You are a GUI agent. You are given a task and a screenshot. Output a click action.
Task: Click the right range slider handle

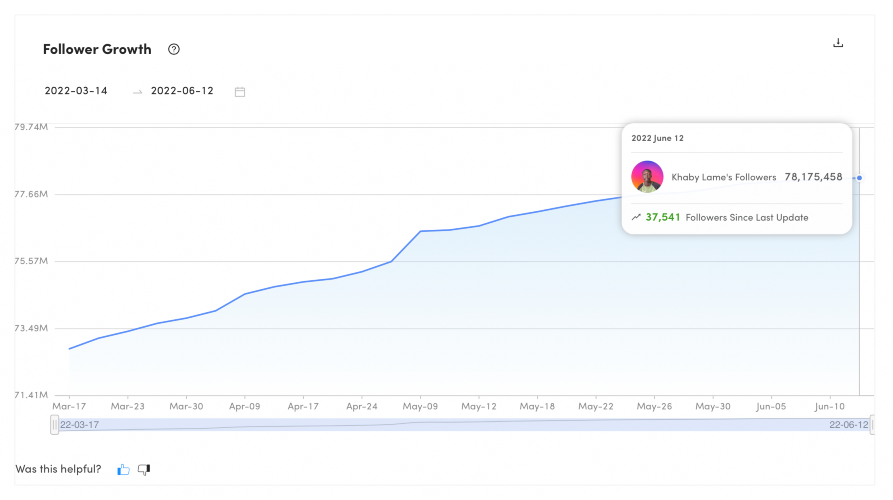click(872, 425)
